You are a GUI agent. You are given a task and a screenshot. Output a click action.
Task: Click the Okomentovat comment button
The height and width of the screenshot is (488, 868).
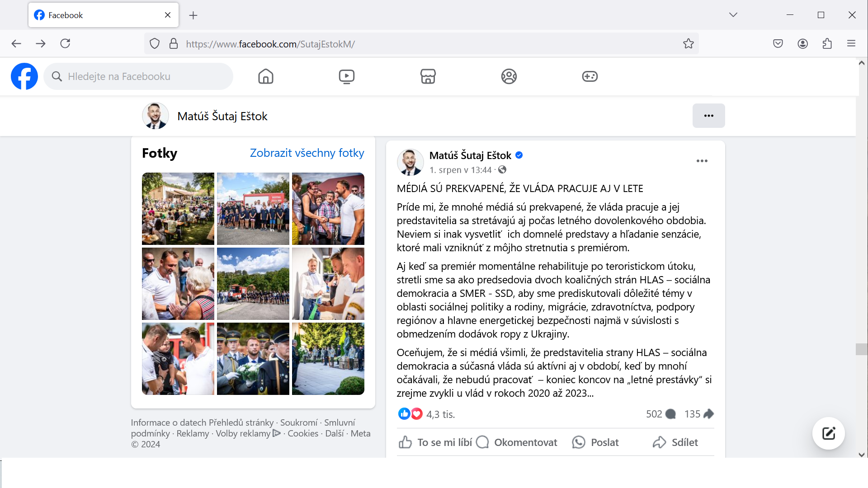[517, 442]
